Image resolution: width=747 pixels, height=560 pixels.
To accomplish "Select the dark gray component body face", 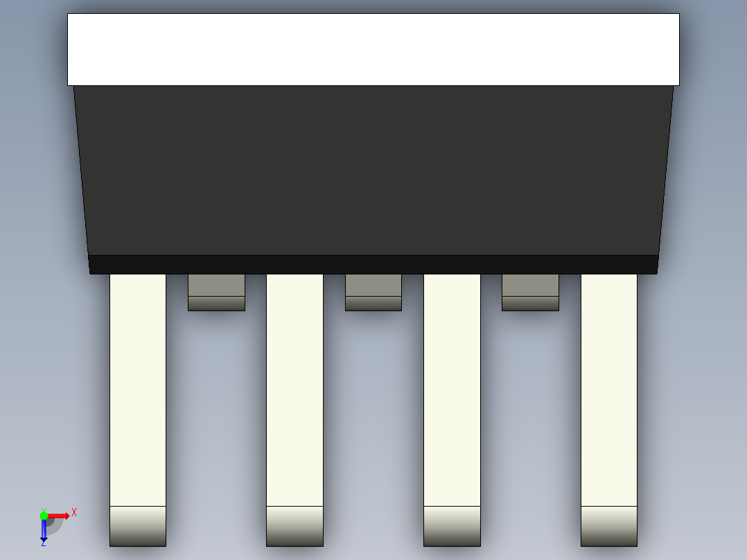I will [373, 170].
